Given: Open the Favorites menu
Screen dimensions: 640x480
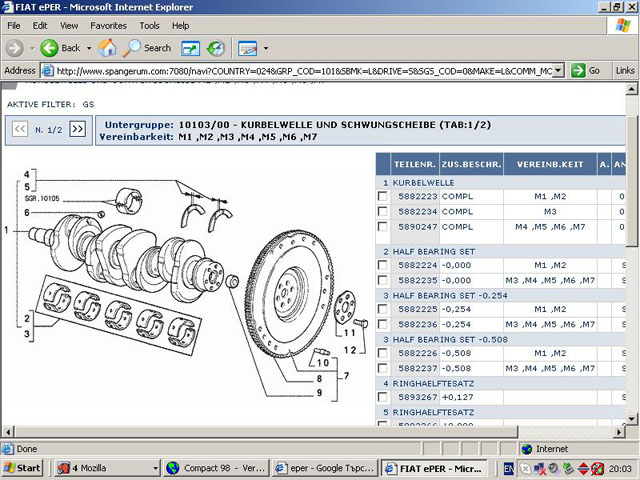Looking at the screenshot, I should [108, 25].
